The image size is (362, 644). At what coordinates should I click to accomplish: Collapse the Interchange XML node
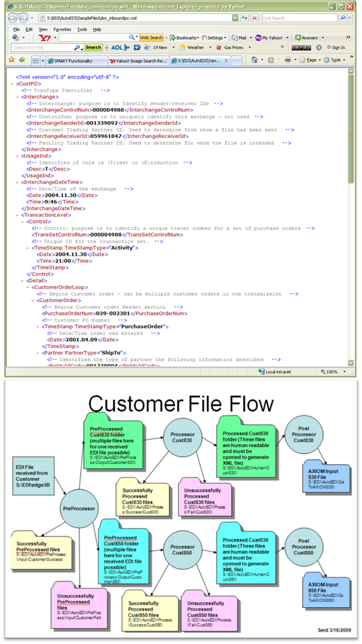tap(18, 97)
